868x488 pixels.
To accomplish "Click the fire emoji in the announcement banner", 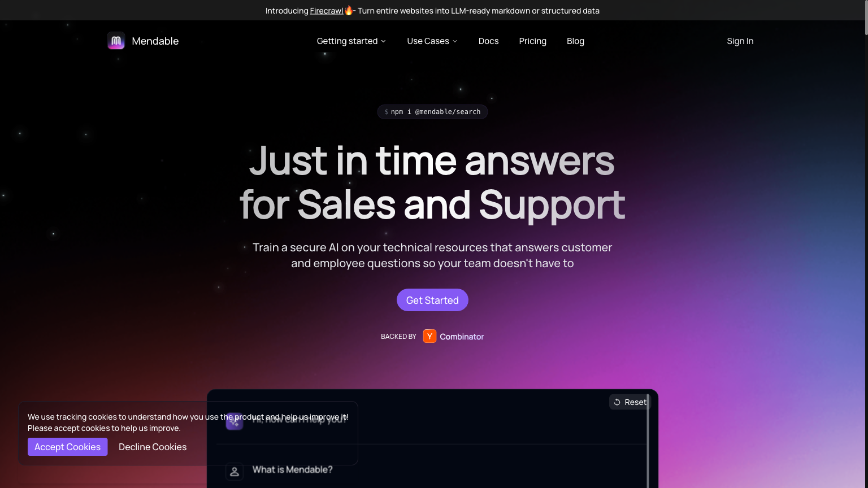I will click(x=349, y=10).
